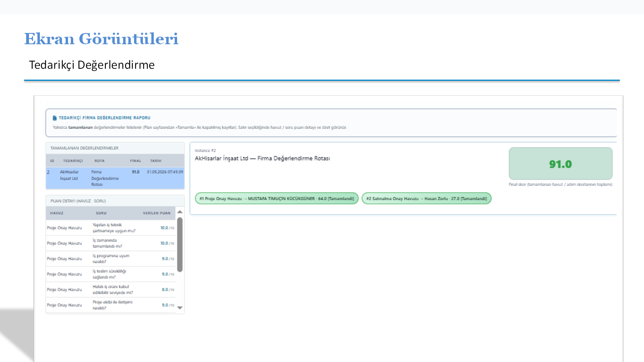The width and height of the screenshot is (644, 362).
Task: Select the AkHisarlar İnşaat Ltd evaluation row
Action: click(115, 178)
